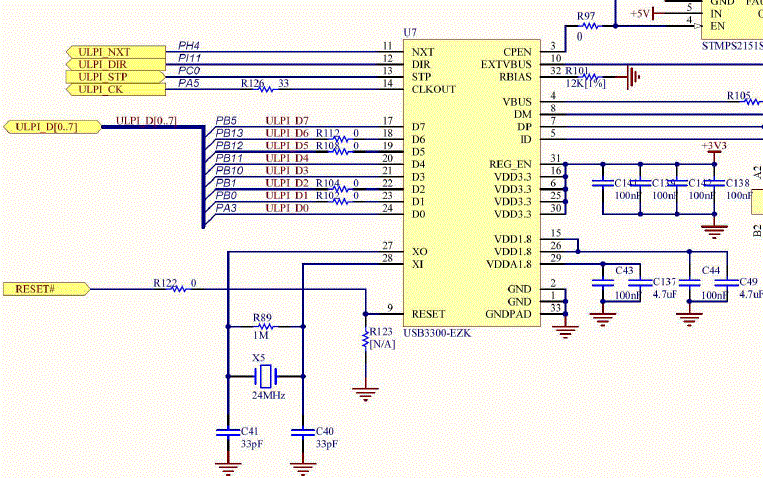Click capacitor C44 symbol
This screenshot has height=478, width=763.
tap(690, 282)
